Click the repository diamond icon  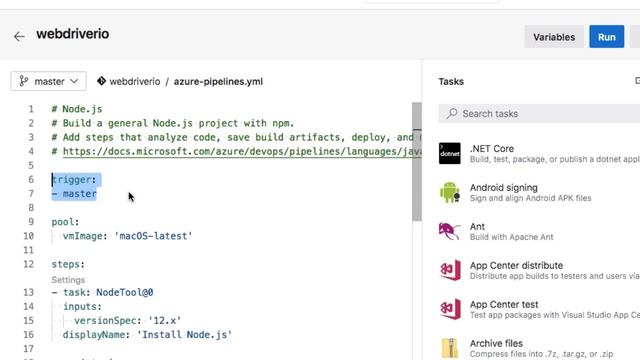point(101,81)
